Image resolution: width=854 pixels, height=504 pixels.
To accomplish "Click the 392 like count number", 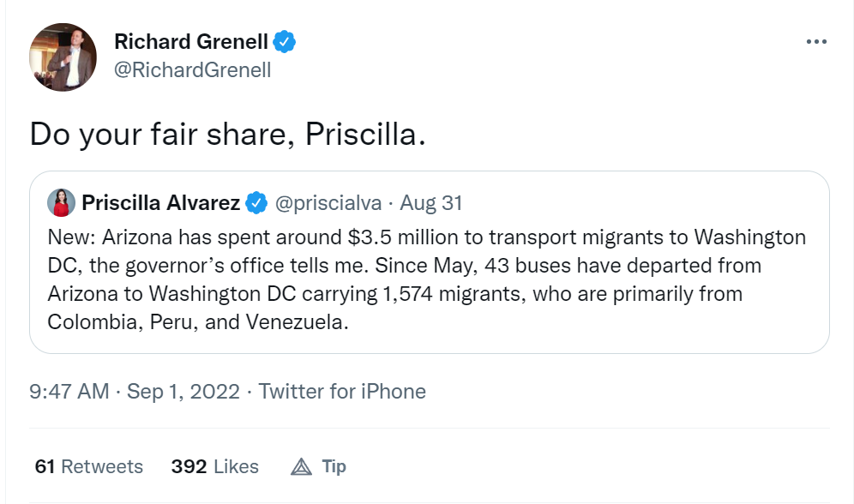I will [189, 466].
